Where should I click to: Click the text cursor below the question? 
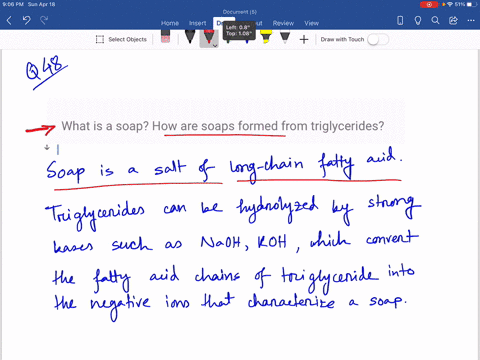click(x=58, y=149)
